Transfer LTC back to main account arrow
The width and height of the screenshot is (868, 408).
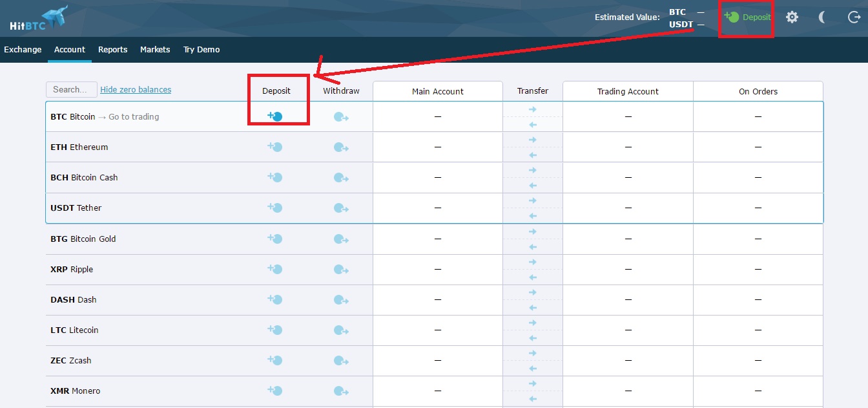pos(533,338)
